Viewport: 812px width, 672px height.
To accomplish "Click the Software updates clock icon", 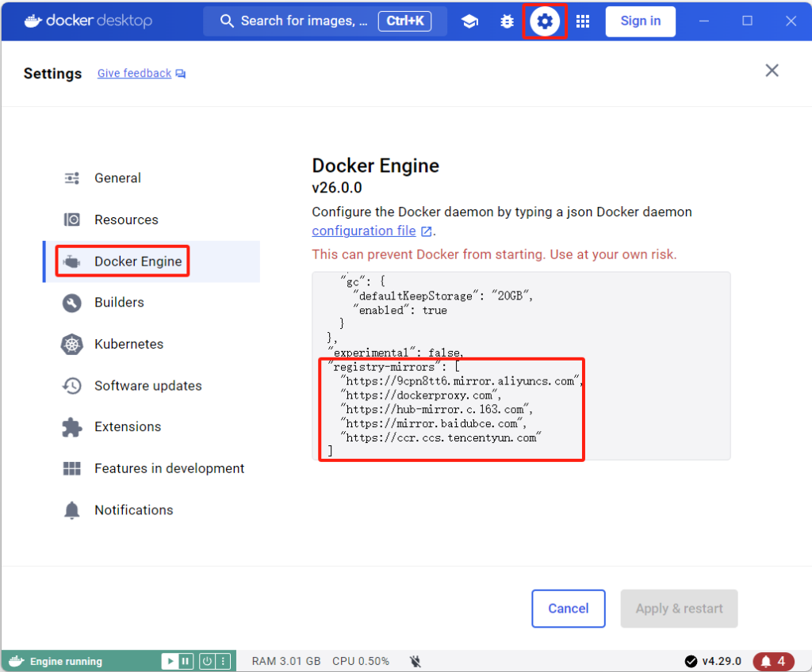I will pos(72,386).
